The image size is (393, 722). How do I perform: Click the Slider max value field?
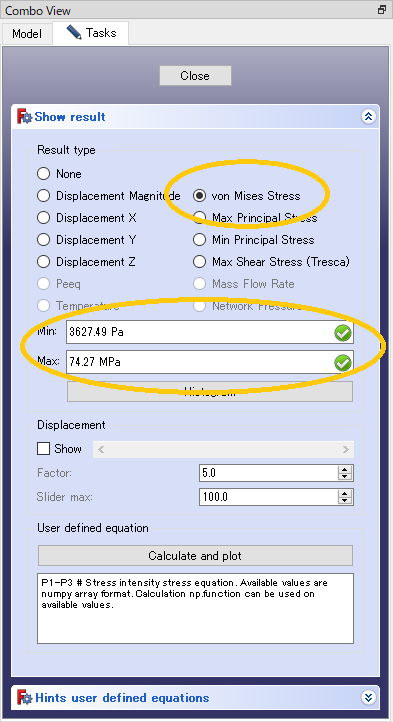269,497
